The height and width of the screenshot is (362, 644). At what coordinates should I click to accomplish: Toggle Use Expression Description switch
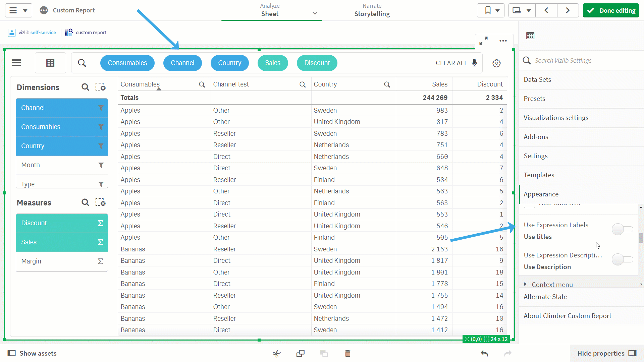click(623, 259)
